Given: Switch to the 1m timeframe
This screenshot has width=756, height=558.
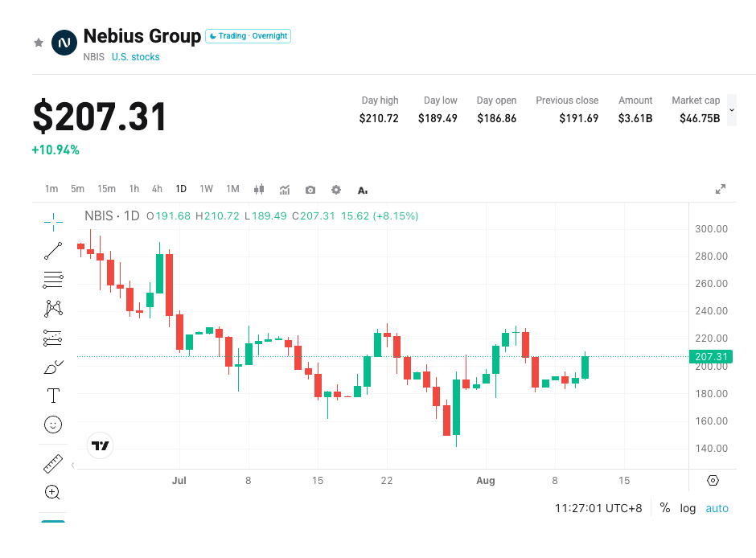Looking at the screenshot, I should 51,189.
